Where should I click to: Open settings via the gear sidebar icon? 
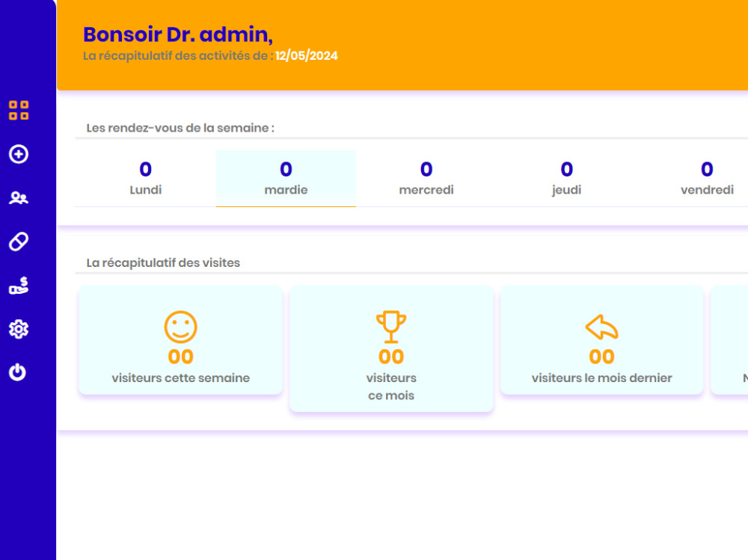(19, 329)
